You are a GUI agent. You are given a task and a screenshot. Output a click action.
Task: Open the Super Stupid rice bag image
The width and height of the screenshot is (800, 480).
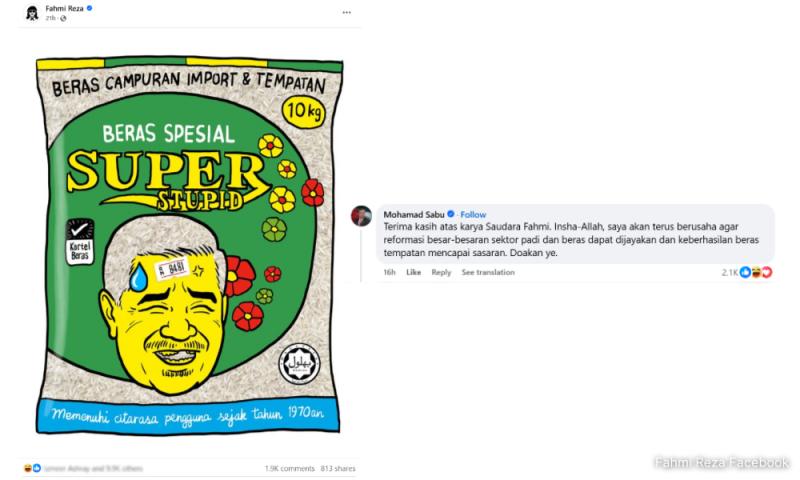pos(189,245)
